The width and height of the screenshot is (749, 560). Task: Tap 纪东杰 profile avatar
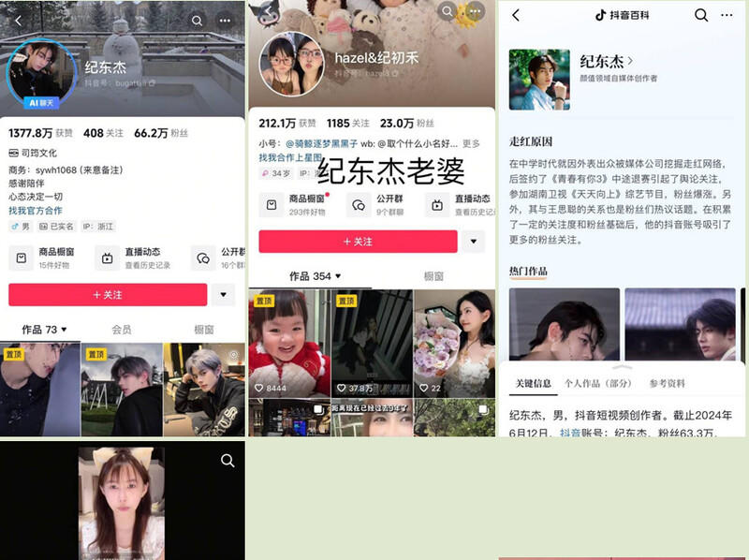tap(41, 72)
